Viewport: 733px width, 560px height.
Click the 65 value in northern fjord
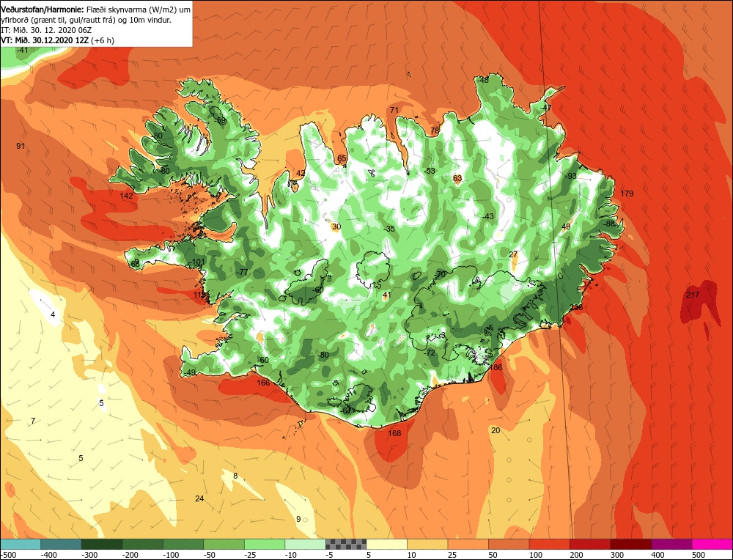coord(342,158)
